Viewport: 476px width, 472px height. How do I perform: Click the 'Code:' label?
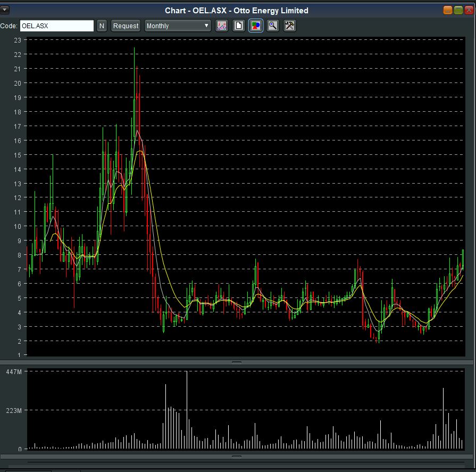coord(9,26)
